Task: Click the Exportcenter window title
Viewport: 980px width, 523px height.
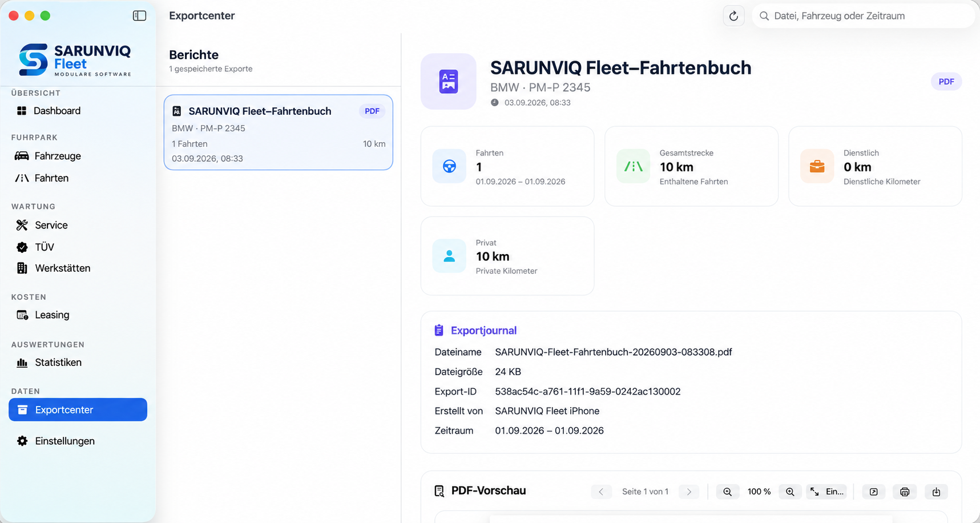Action: click(x=202, y=16)
